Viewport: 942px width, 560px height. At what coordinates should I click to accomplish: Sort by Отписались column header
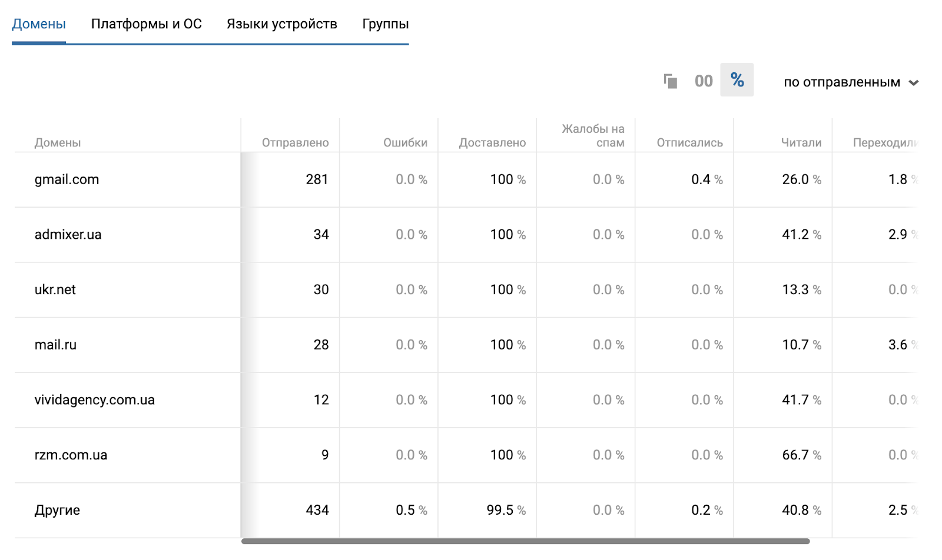click(689, 143)
